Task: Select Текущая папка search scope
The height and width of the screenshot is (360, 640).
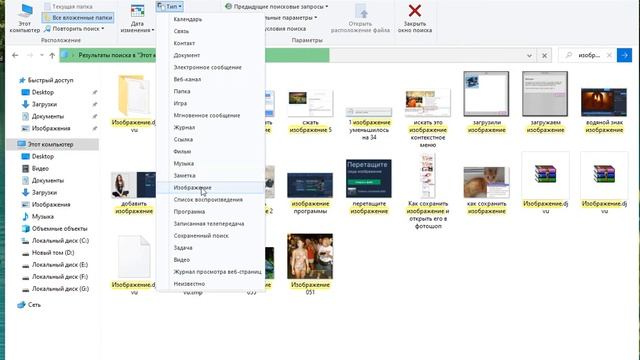Action: [68, 7]
